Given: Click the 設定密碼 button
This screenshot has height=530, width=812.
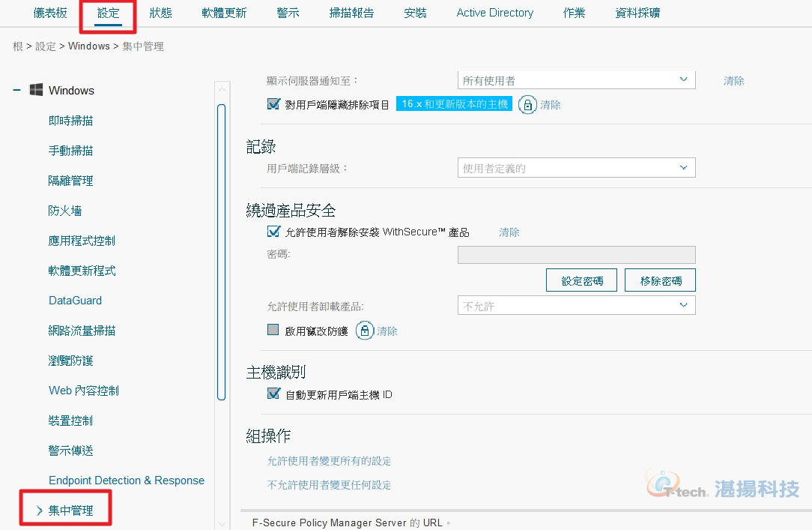Looking at the screenshot, I should pos(581,280).
